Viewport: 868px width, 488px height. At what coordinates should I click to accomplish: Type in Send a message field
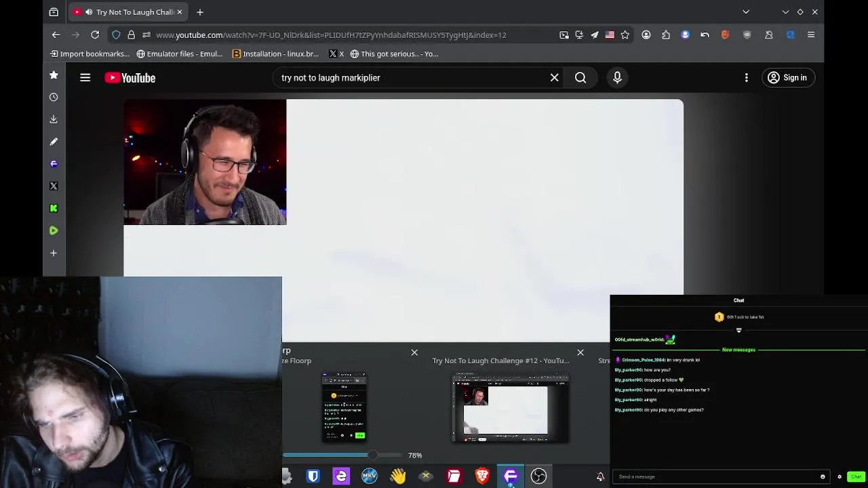pyautogui.click(x=715, y=476)
